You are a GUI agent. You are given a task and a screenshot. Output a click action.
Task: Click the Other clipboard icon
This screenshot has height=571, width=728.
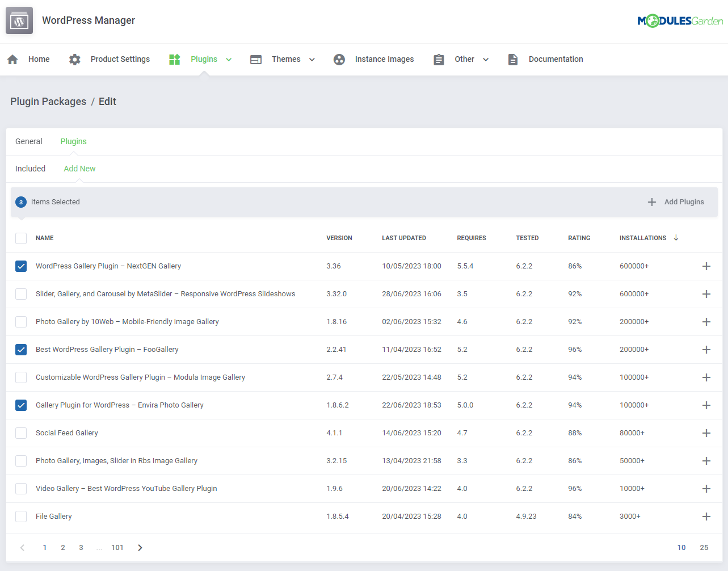pos(439,59)
